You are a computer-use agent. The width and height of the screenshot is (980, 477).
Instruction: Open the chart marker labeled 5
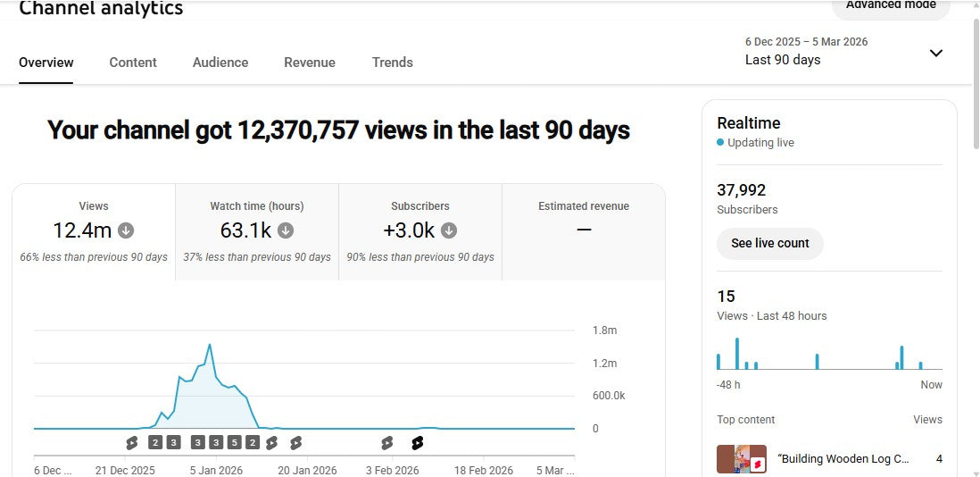(x=234, y=442)
